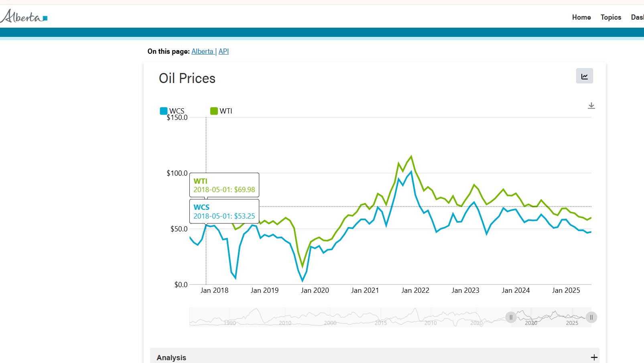The image size is (644, 363).
Task: Click the WTI legend label text
Action: pyautogui.click(x=226, y=111)
